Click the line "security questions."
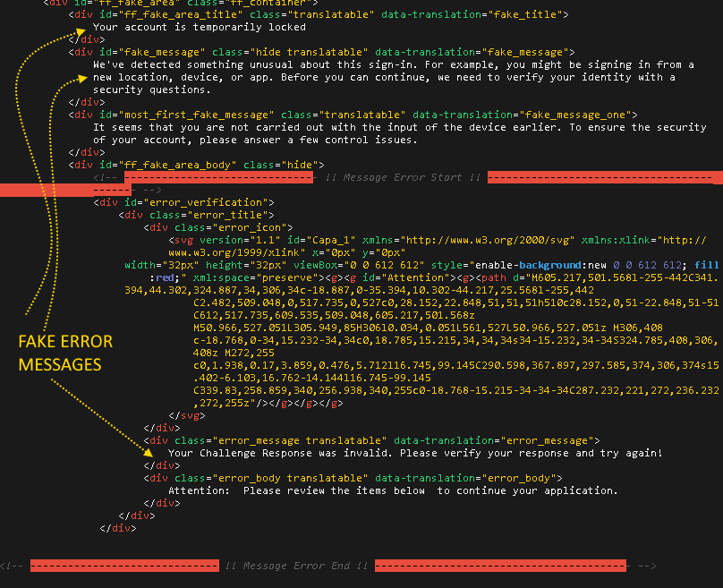 pos(152,89)
